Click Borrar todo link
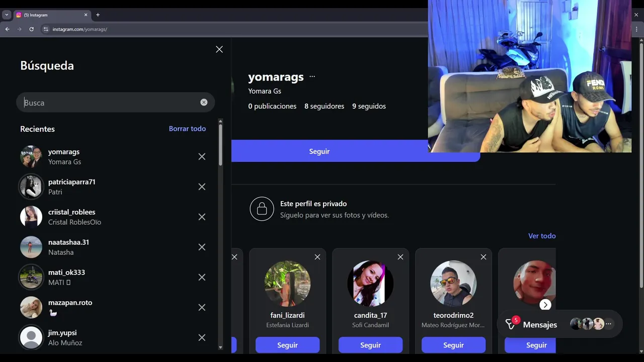This screenshot has width=644, height=362. pyautogui.click(x=187, y=129)
